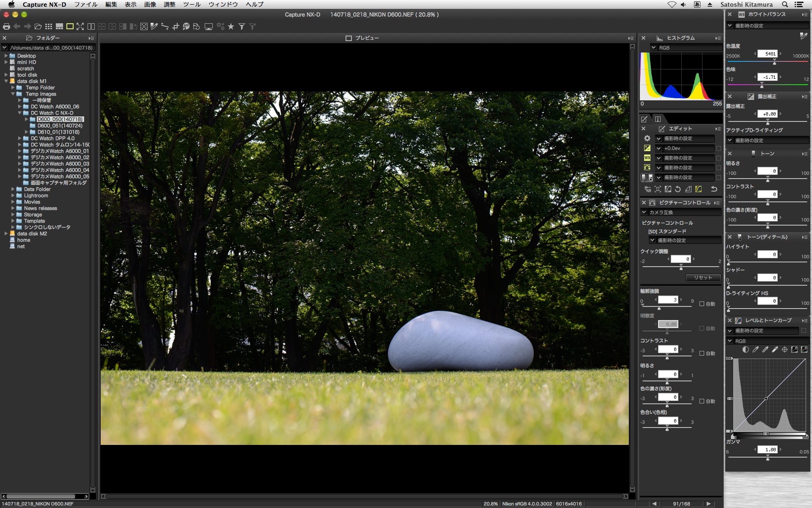
Task: Switch to thumbnail grid view
Action: tap(49, 26)
